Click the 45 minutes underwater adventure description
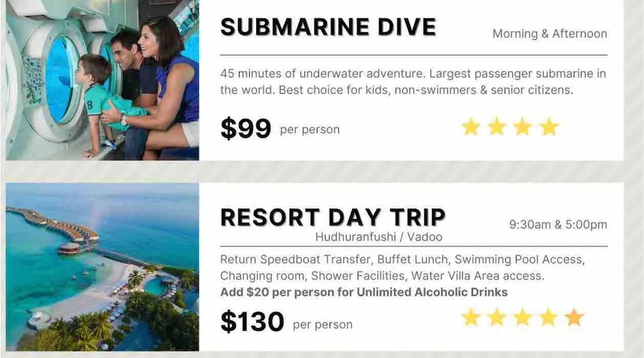 413,82
